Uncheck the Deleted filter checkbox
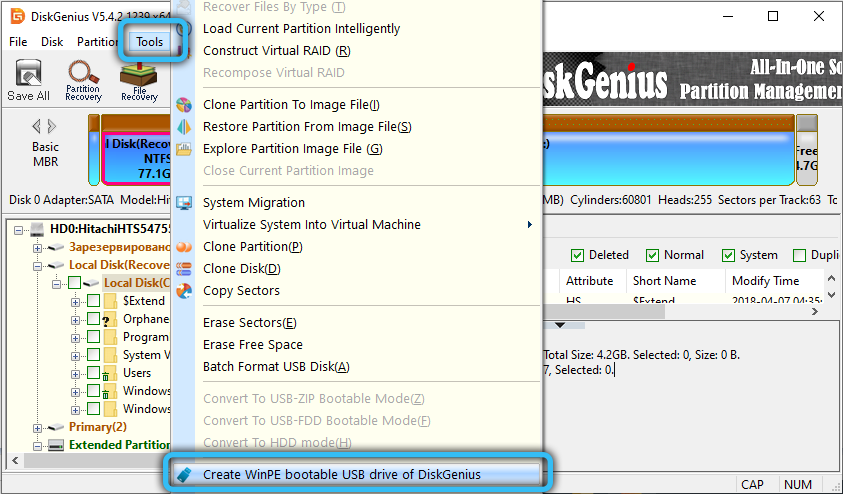843x494 pixels. (578, 255)
